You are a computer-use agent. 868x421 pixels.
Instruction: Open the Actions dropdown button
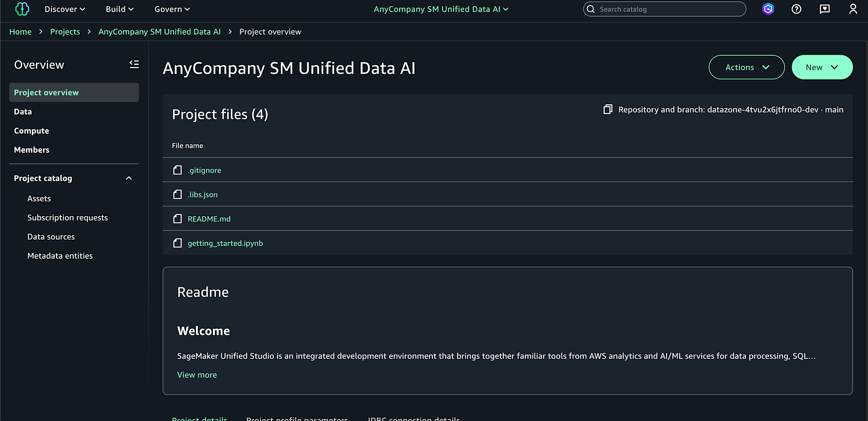tap(746, 67)
